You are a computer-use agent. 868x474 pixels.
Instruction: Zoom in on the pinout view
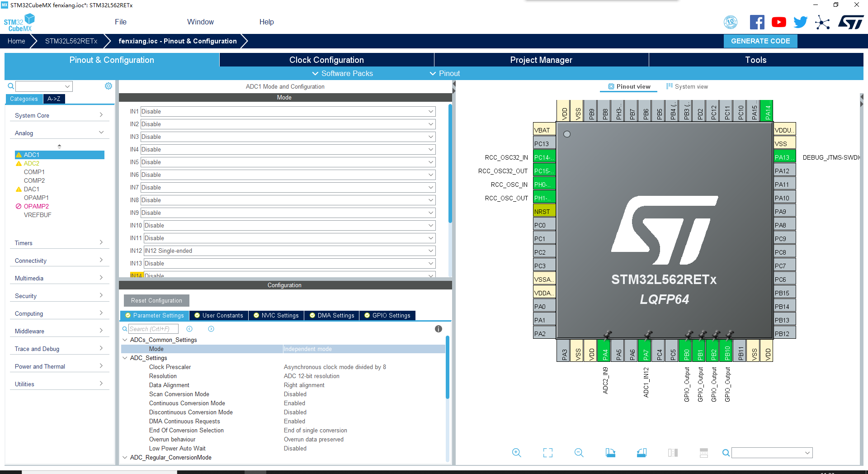[x=517, y=453]
